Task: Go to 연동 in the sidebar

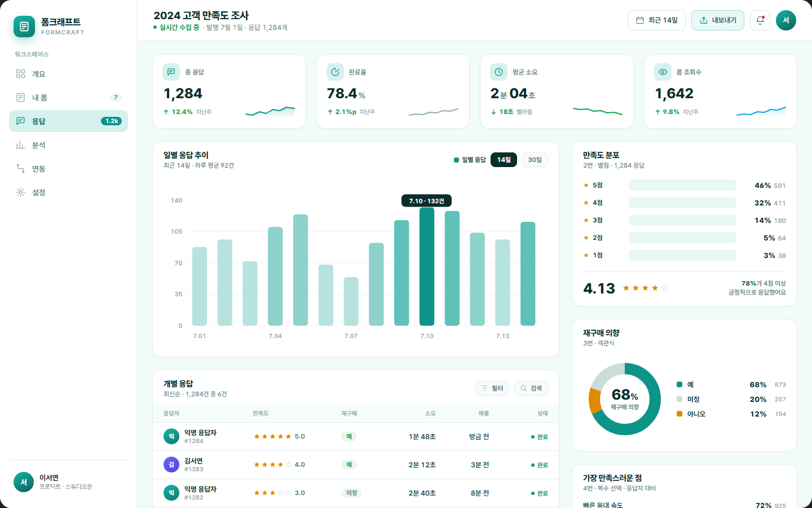Action: pos(68,169)
